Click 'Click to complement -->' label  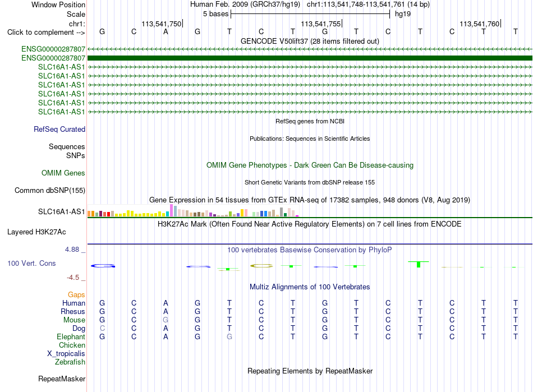pyautogui.click(x=46, y=33)
